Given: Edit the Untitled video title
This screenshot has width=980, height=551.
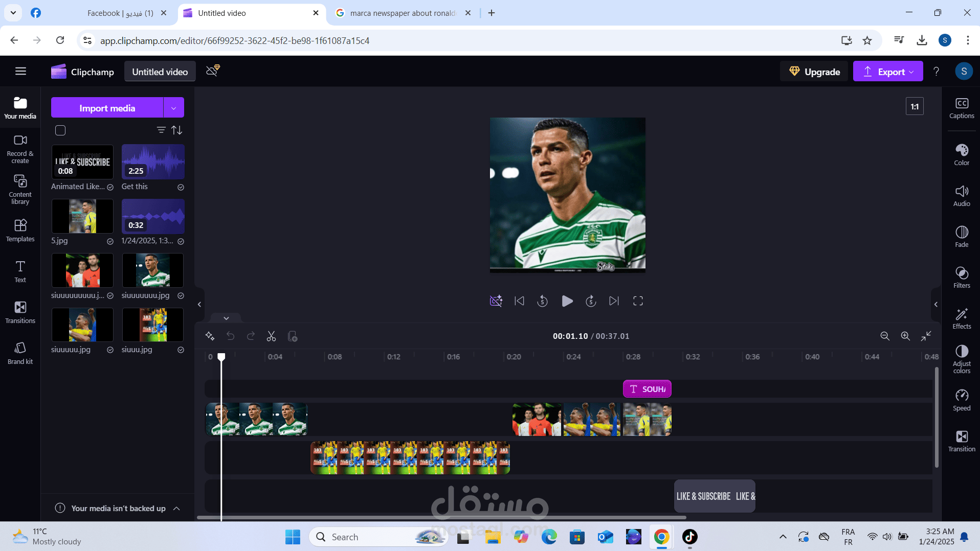Looking at the screenshot, I should [x=160, y=72].
